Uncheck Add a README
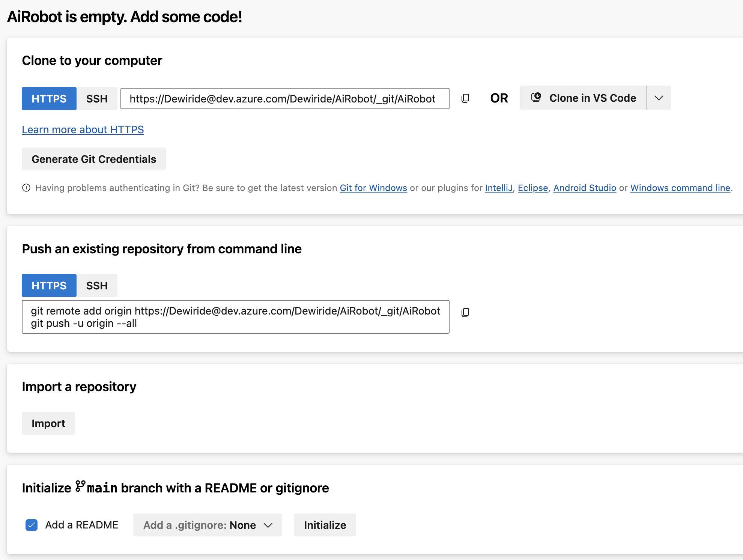Image resolution: width=743 pixels, height=560 pixels. pos(32,525)
